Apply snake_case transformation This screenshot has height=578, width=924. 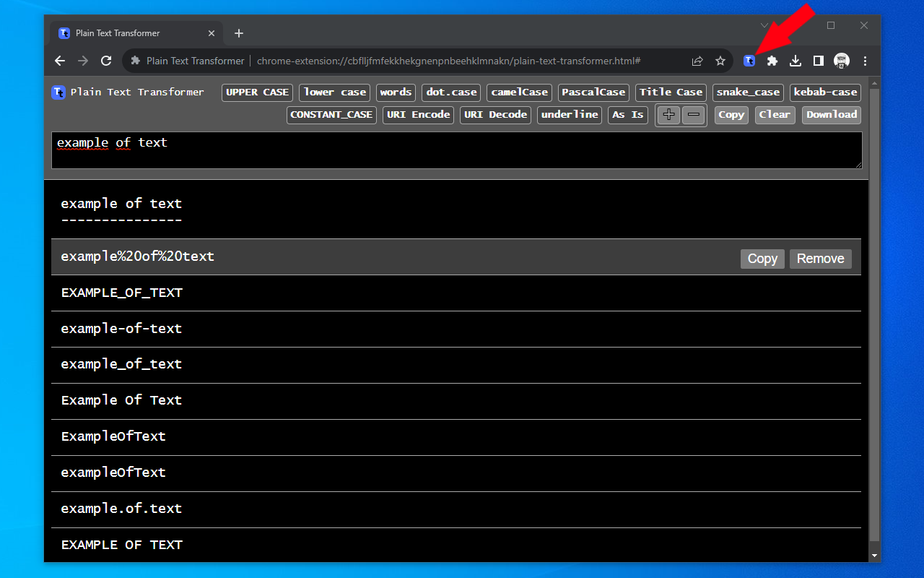coord(748,92)
